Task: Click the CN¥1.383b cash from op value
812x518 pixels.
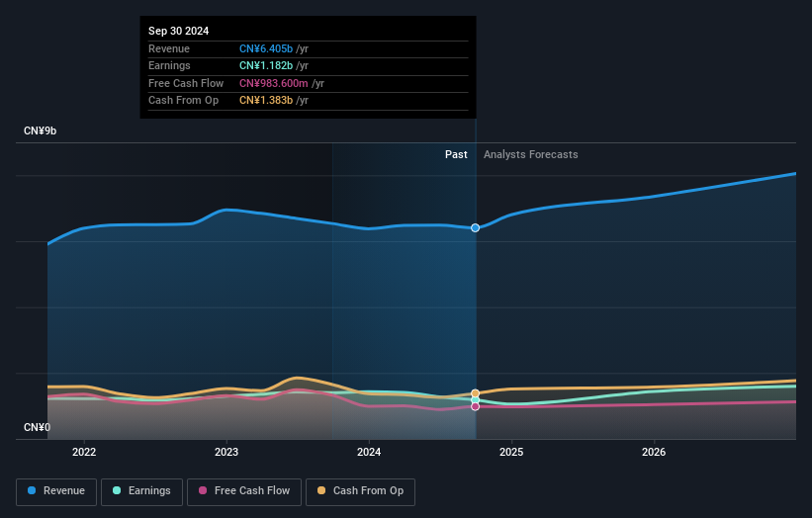Action: point(266,101)
